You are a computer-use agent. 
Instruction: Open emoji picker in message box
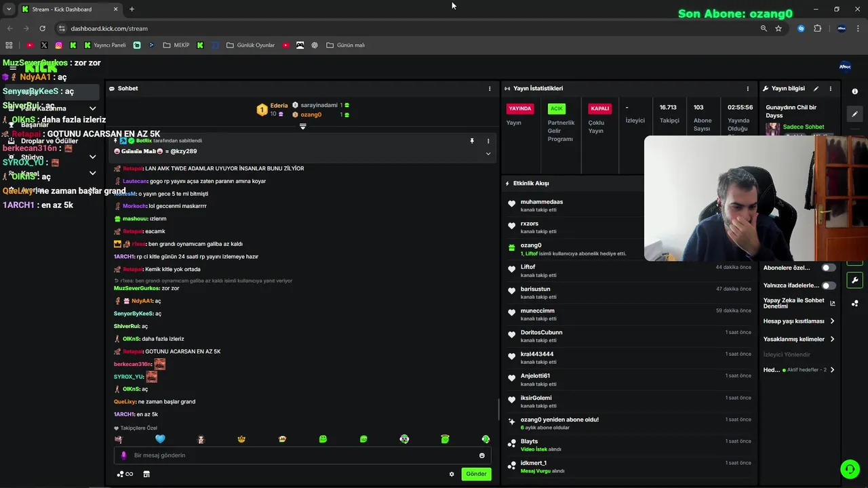click(482, 455)
